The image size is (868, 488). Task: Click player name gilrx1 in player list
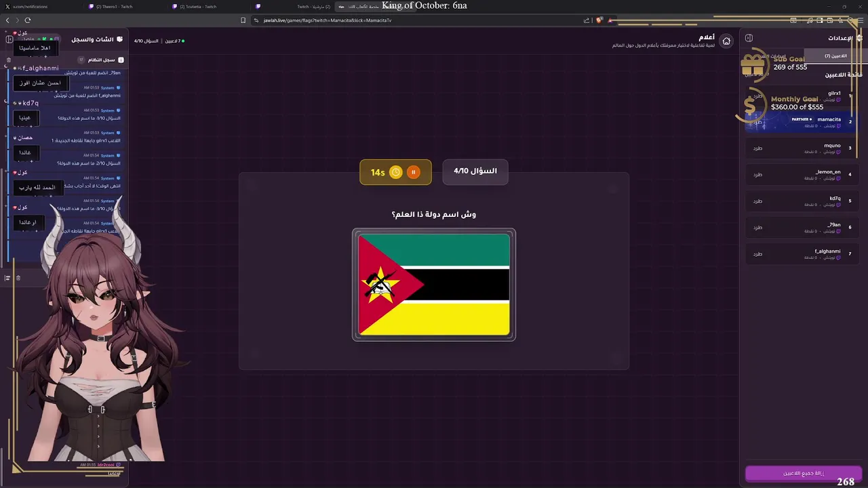click(x=834, y=94)
